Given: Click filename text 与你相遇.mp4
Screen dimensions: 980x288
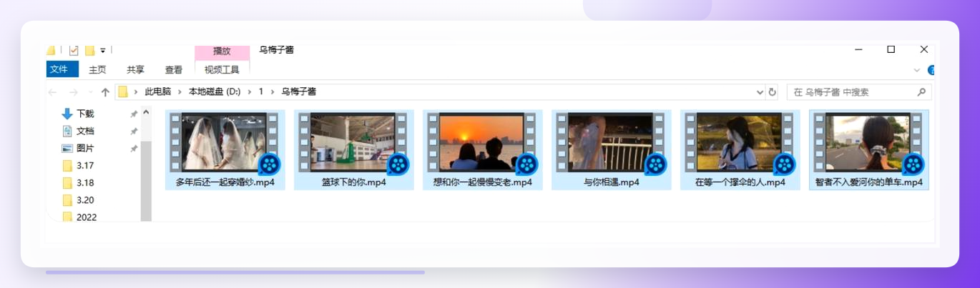Looking at the screenshot, I should pyautogui.click(x=612, y=182).
